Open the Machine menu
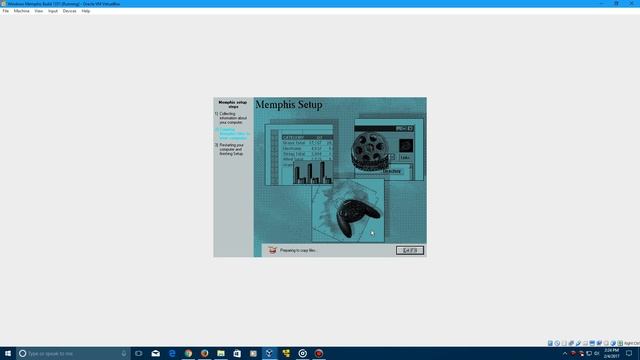This screenshot has width=640, height=360. (x=22, y=11)
